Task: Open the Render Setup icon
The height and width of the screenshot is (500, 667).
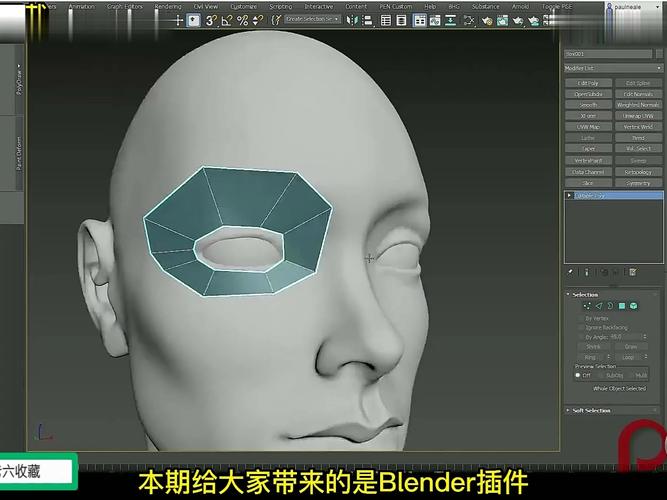Action: pos(502,20)
